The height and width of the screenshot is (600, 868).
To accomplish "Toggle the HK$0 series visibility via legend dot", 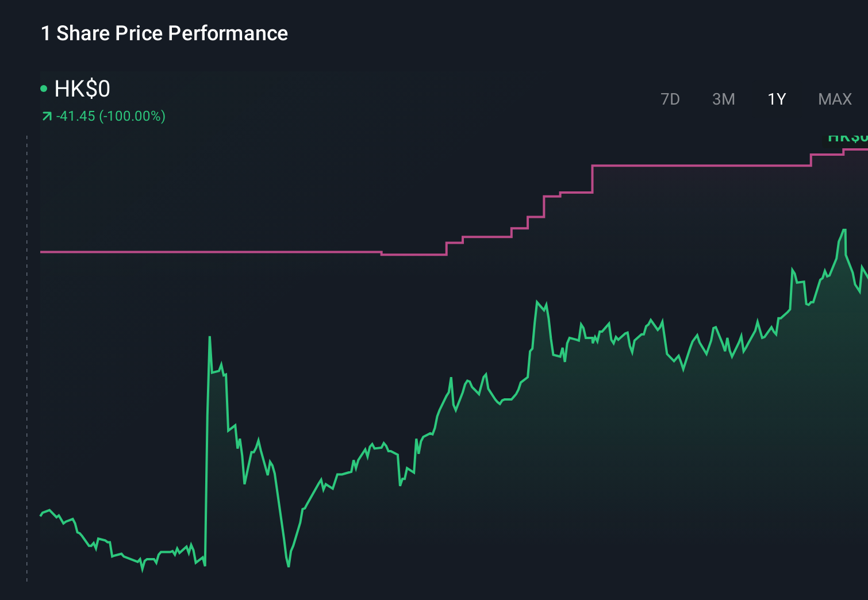I will (43, 88).
